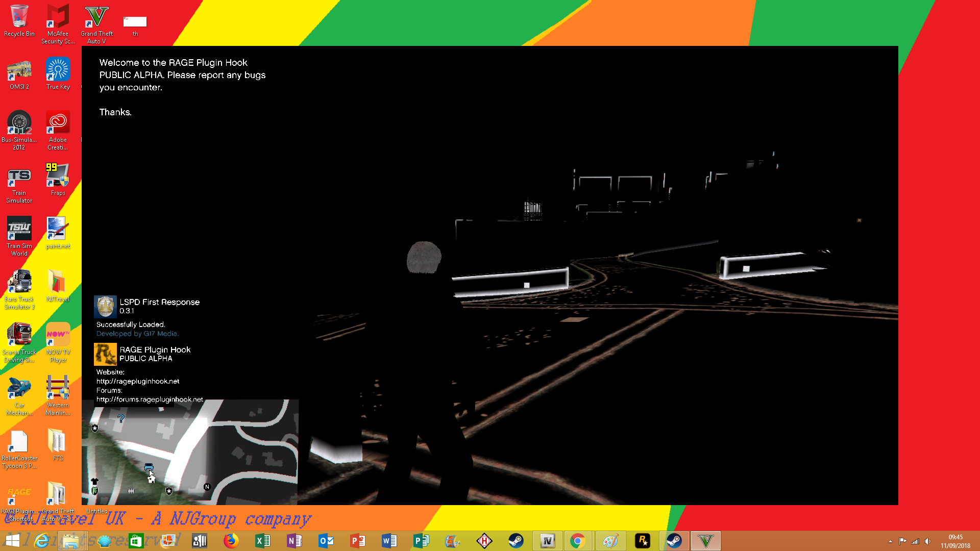This screenshot has width=980, height=551.
Task: Click the blue car blip on minimap
Action: [x=149, y=467]
